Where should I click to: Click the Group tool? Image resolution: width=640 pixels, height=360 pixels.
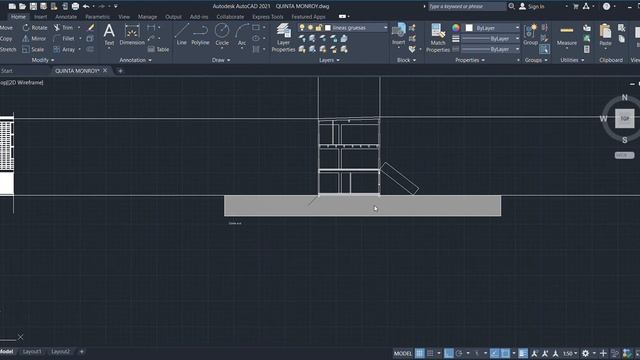[x=530, y=34]
